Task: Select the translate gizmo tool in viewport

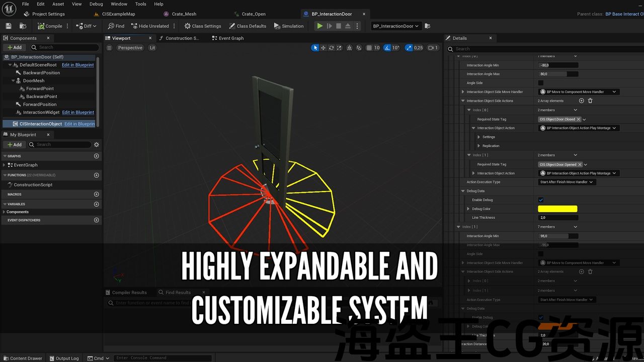Action: coord(324,48)
